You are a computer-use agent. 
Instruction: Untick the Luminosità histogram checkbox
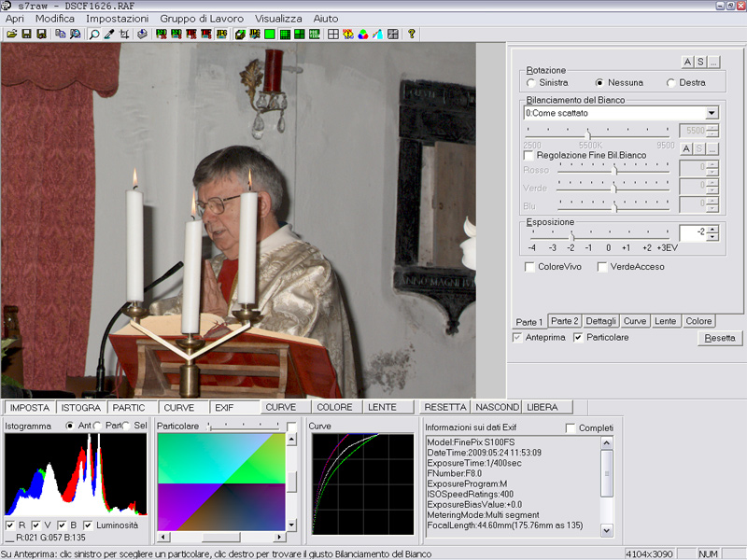pos(88,525)
